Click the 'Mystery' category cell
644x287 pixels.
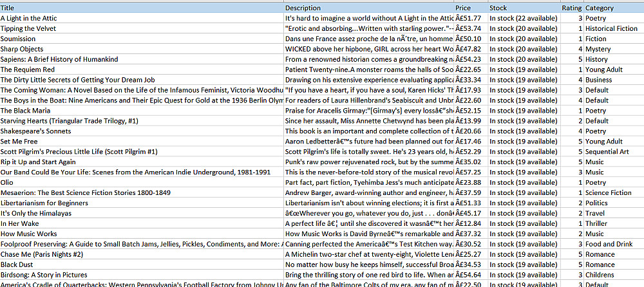614,49
